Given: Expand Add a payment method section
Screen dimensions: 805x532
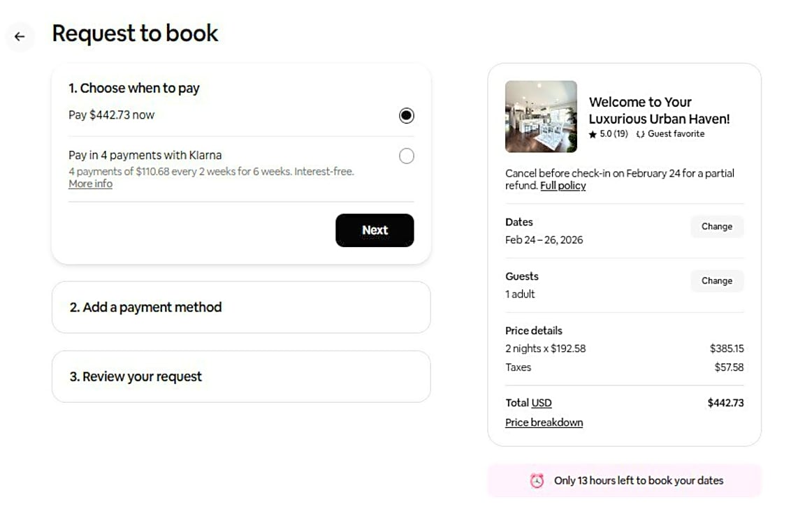Looking at the screenshot, I should pos(240,307).
